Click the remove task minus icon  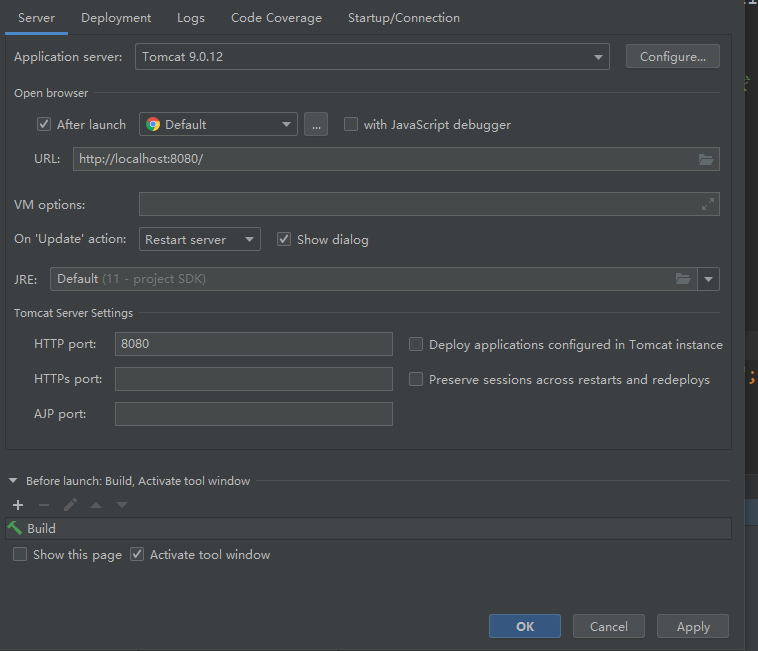[x=44, y=505]
